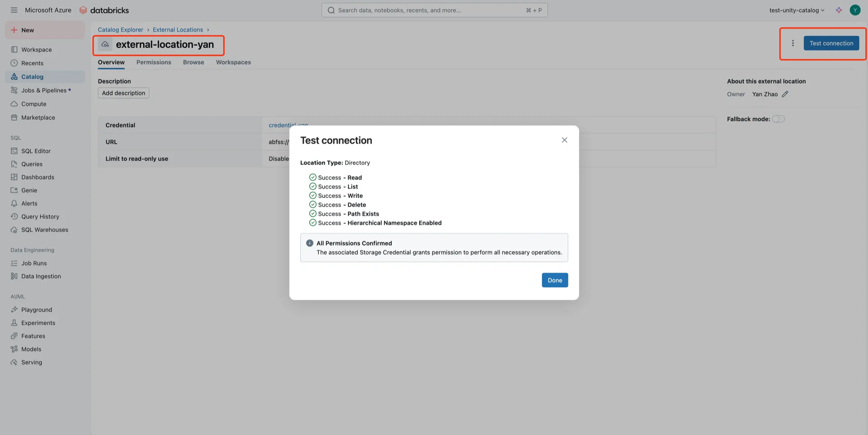
Task: Click the Compute cloud icon
Action: point(14,104)
